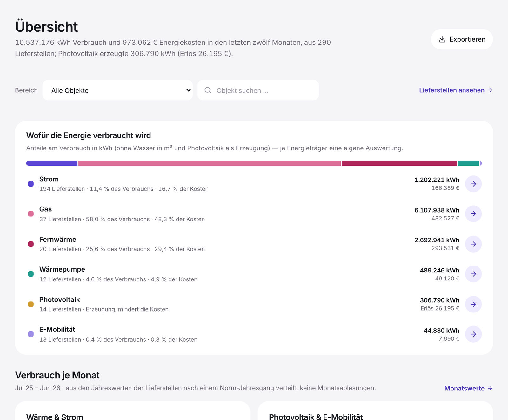Open Gas details with its arrow button
508x420 pixels.
click(x=473, y=214)
